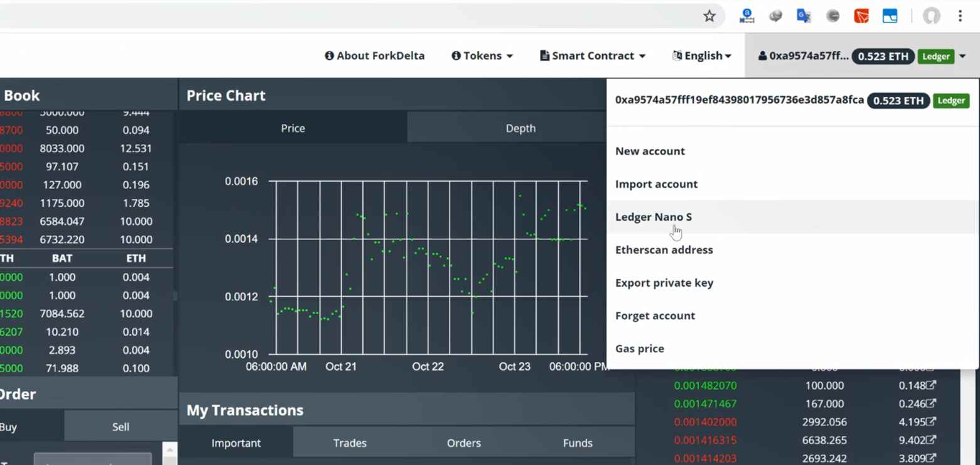The height and width of the screenshot is (465, 980).
Task: Select New account menu entry
Action: pos(650,151)
